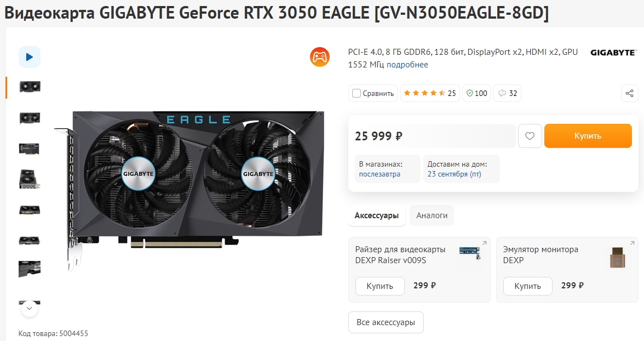The width and height of the screenshot is (644, 341).
Task: Add to wishlist with the heart icon
Action: pyautogui.click(x=530, y=136)
